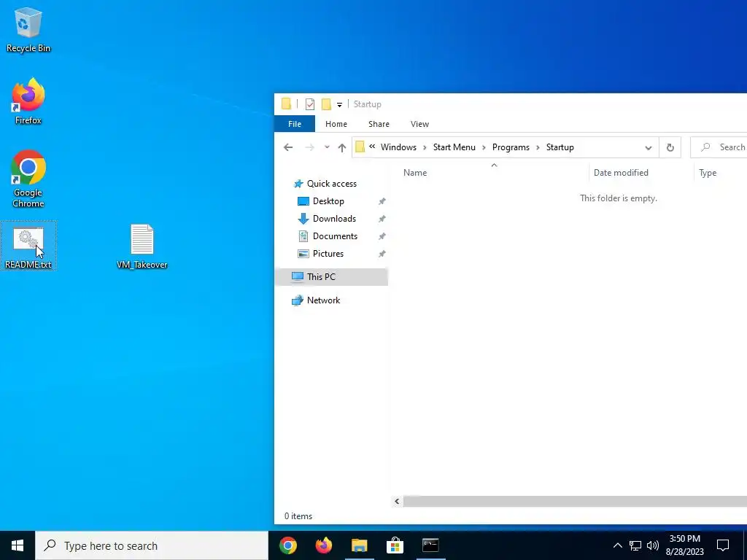Screen dimensions: 747x560
Task: Open Customize Quick Access Toolbar dropdown
Action: pos(339,104)
